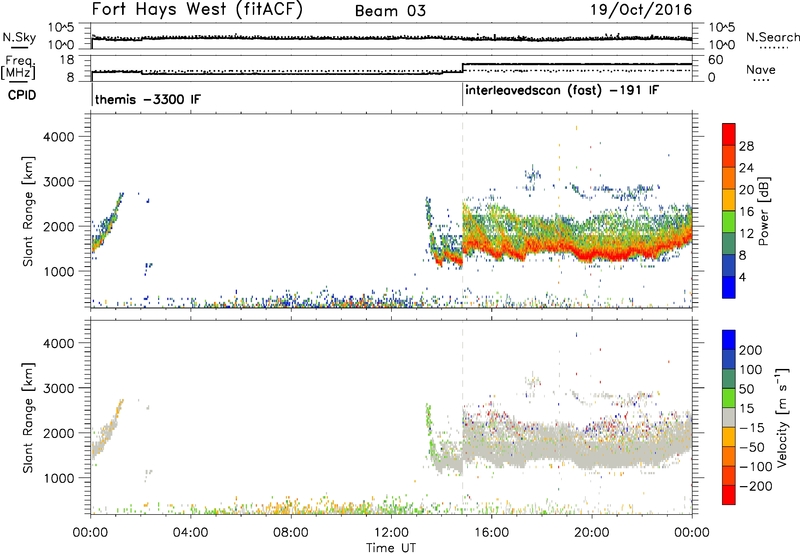800x554 pixels.
Task: Click the 'Time UT' axis label
Action: 391,548
